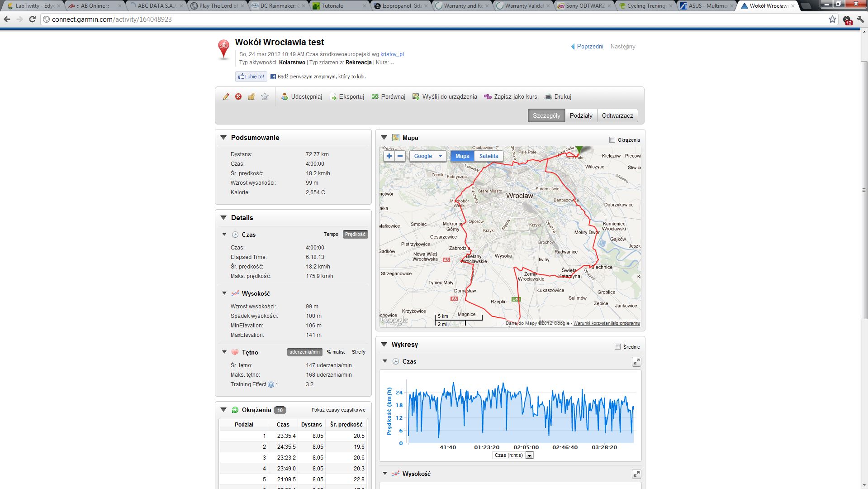Screen dimensions: 868x489
Task: Click the Śr. prędkość column header
Action: [346, 425]
